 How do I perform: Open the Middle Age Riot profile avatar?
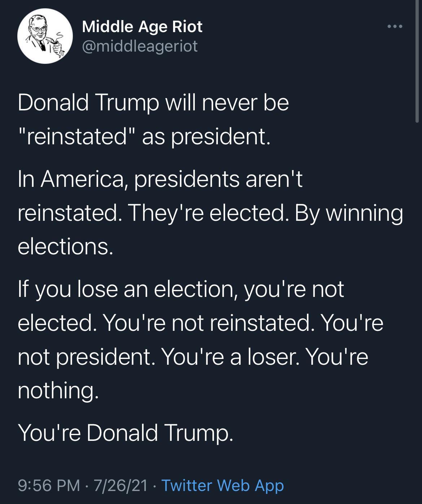click(45, 36)
